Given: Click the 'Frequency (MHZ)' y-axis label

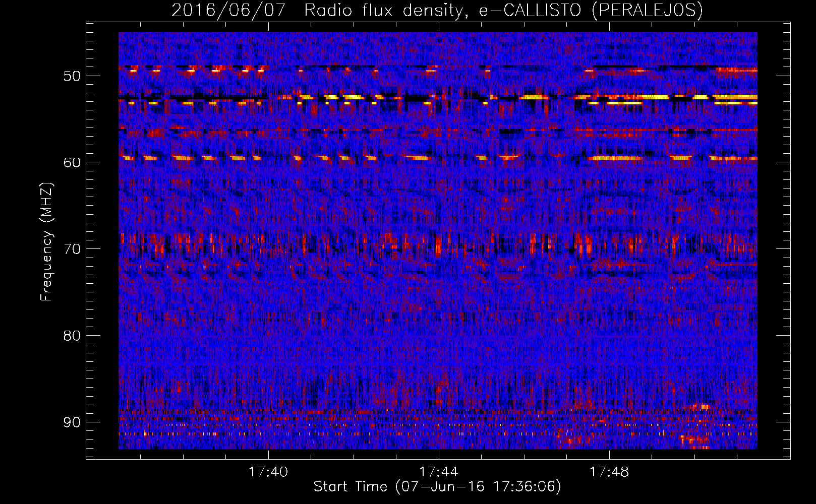Looking at the screenshot, I should (46, 242).
